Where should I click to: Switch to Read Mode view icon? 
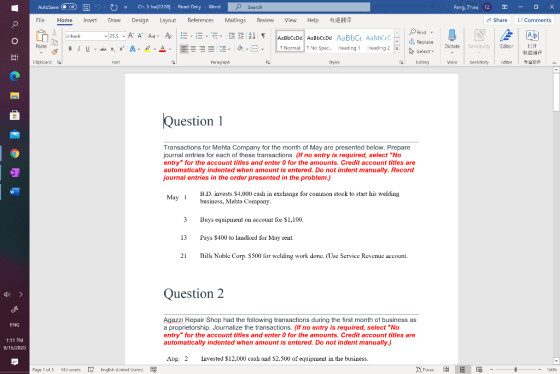coord(446,369)
